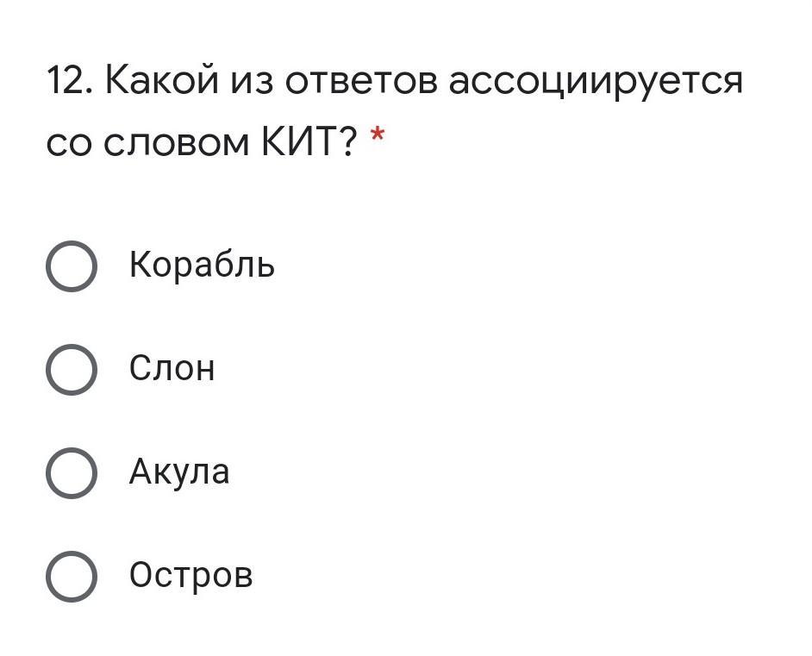
Task: Tick the island option circle
Action: [x=72, y=577]
